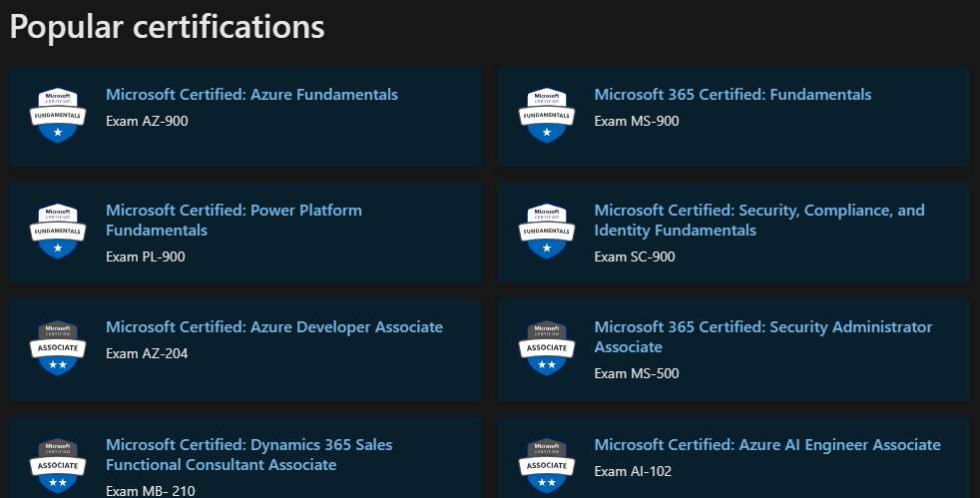Click the Exam SC-900 text
Image resolution: width=980 pixels, height=498 pixels.
[x=635, y=257]
